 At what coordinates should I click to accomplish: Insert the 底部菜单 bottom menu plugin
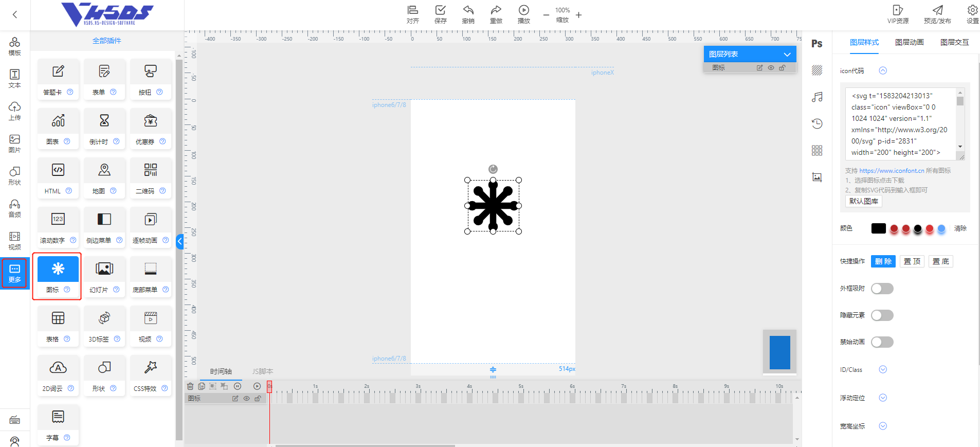point(151,276)
